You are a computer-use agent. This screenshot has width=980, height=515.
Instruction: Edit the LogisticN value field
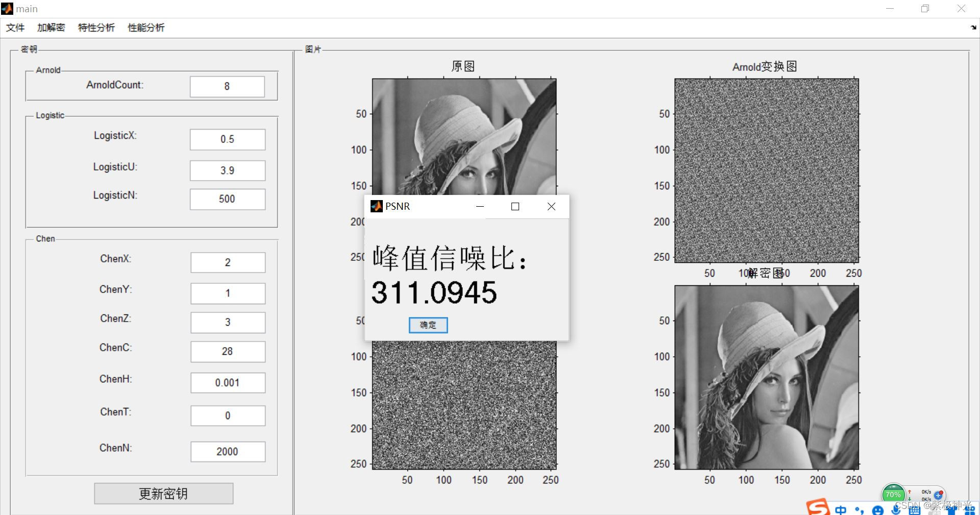click(228, 199)
